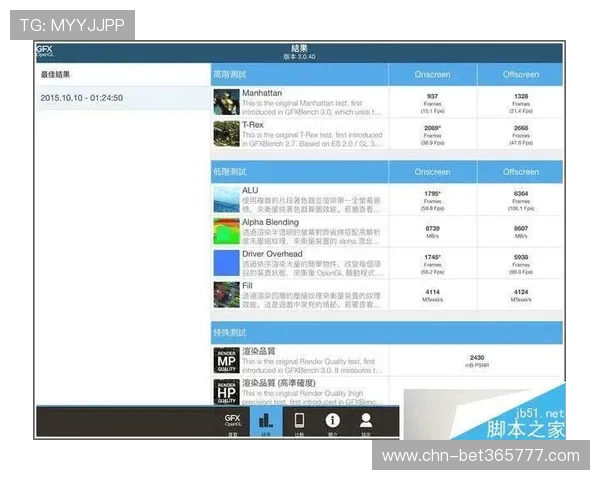Screen dimensions: 600x480
Task: Click the 結果 title in header
Action: point(299,48)
